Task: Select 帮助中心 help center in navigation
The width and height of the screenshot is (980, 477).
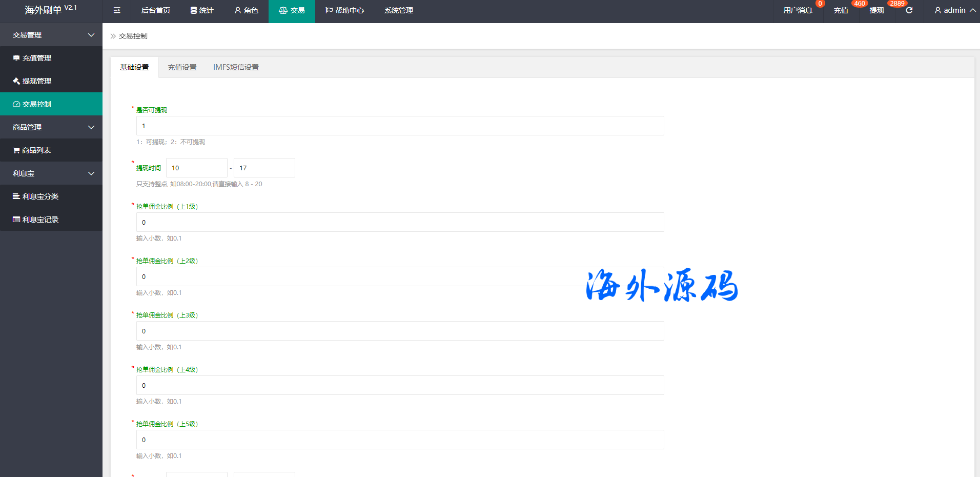Action: (344, 10)
